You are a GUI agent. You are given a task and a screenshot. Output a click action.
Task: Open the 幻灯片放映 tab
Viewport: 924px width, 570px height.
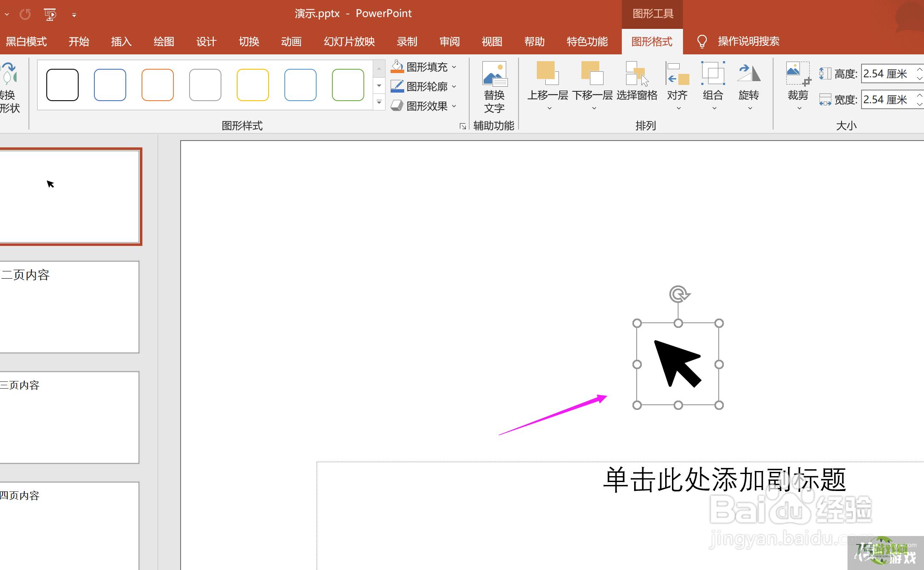(x=349, y=42)
